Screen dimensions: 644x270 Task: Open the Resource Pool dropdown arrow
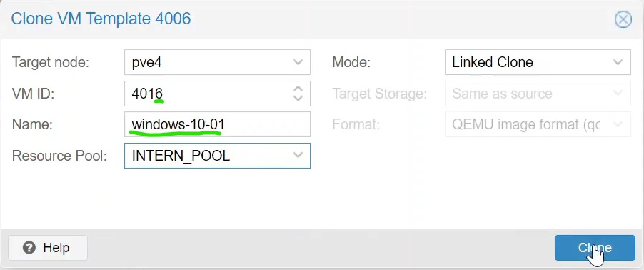pyautogui.click(x=298, y=155)
